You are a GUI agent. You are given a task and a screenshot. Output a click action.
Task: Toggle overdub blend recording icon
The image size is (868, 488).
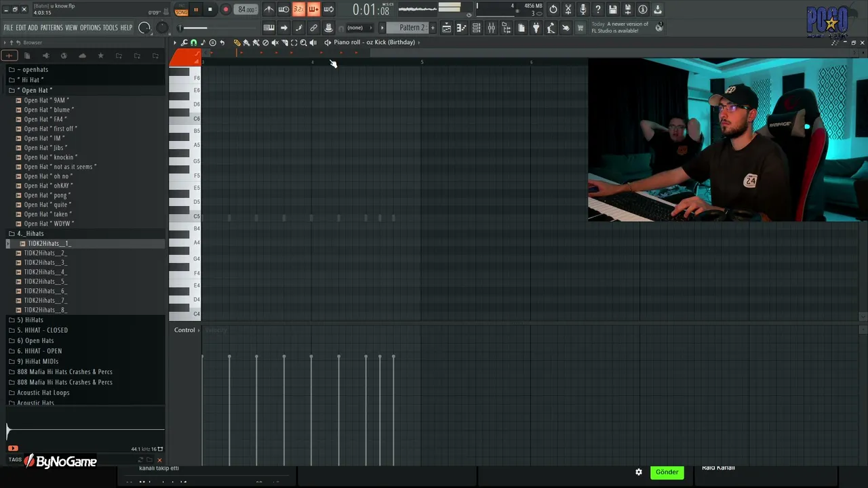(x=313, y=9)
